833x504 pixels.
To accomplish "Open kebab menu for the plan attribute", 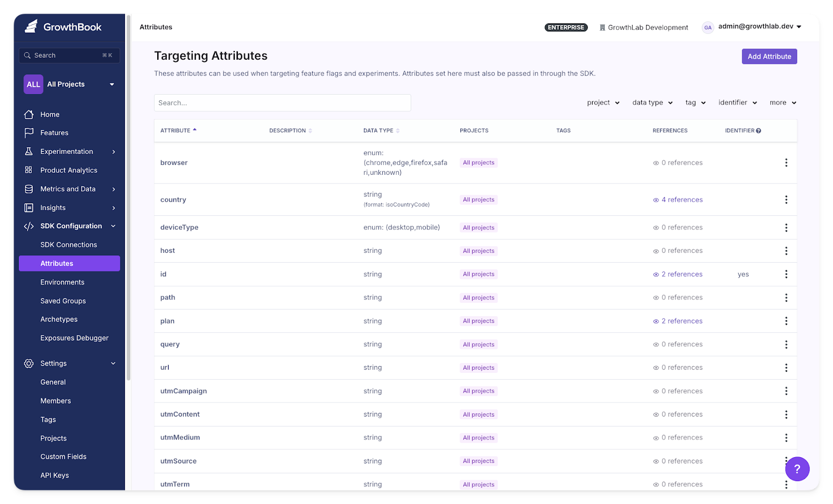I will pos(786,321).
